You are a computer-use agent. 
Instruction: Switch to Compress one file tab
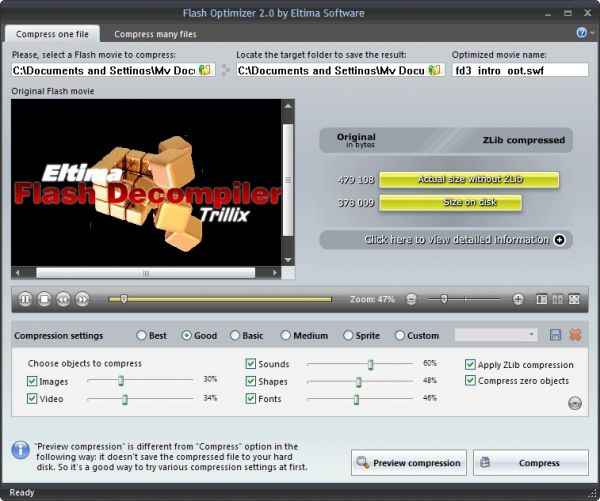point(52,34)
